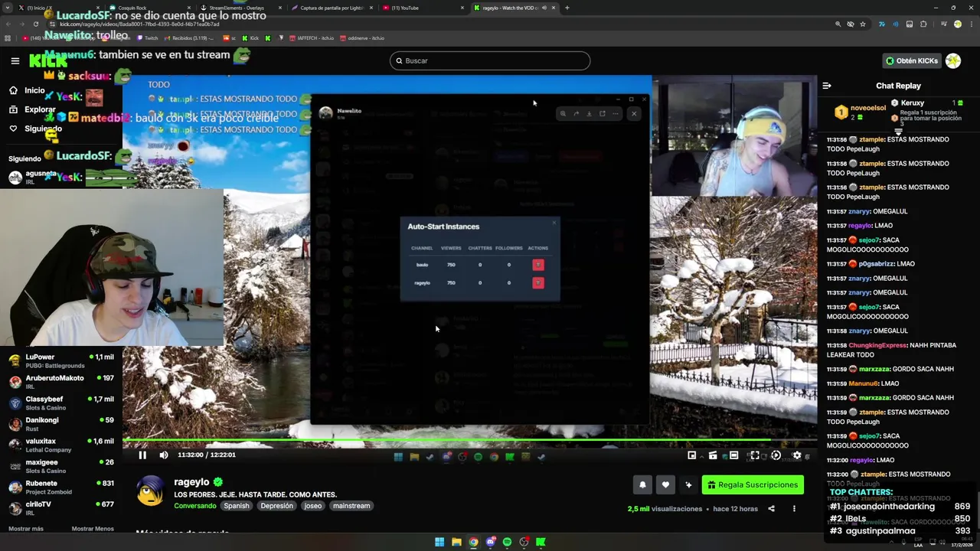Expand list with Mostrar más
Viewport: 980px width, 551px height.
(26, 529)
